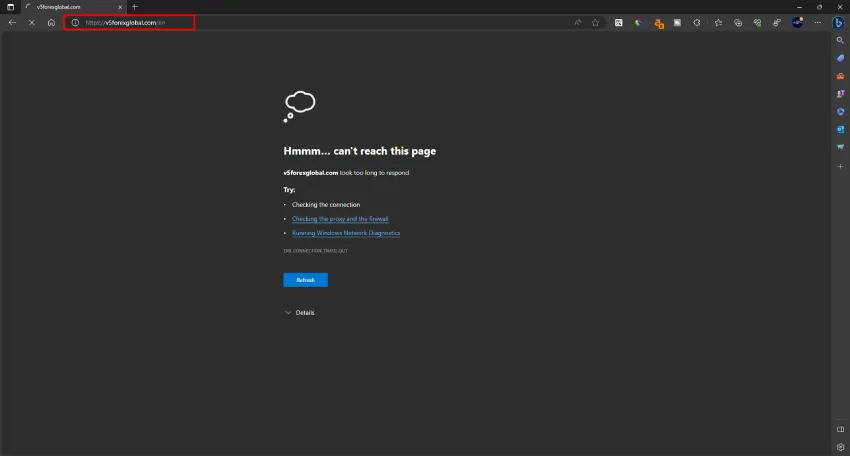The width and height of the screenshot is (850, 456).
Task: Open Settings and more ellipsis menu
Action: pyautogui.click(x=817, y=23)
